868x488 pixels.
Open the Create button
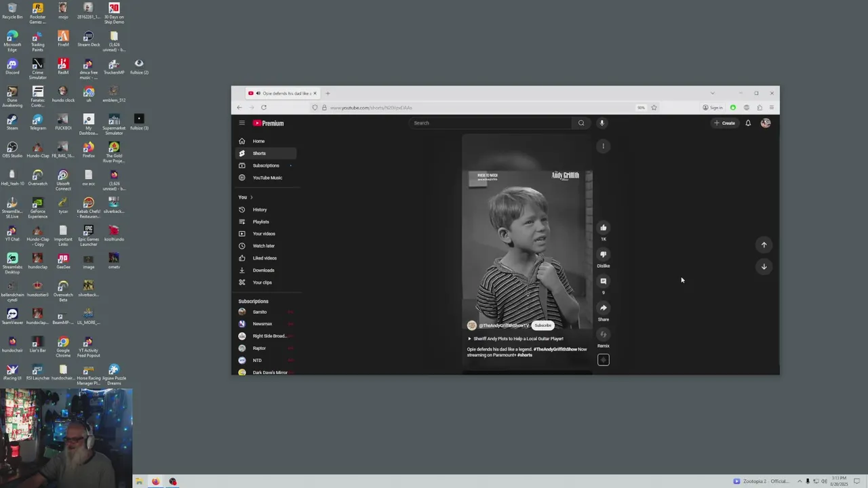pyautogui.click(x=724, y=123)
